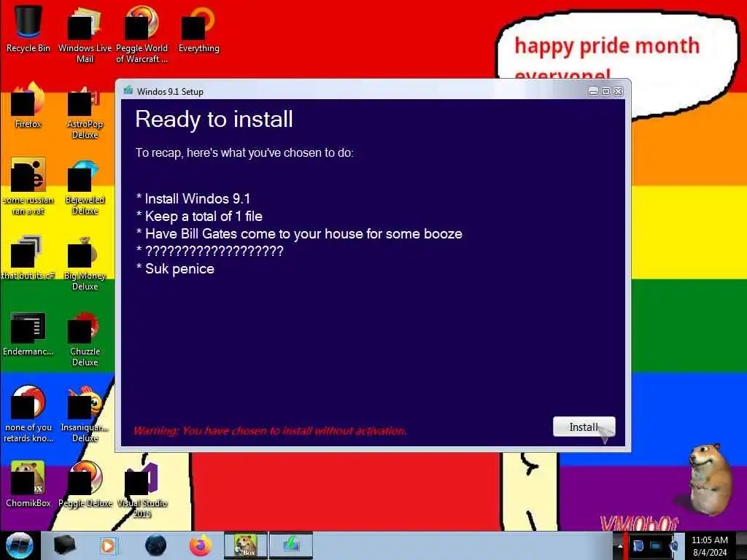
Task: Select the Endermanc... desktop icon
Action: pyautogui.click(x=28, y=333)
